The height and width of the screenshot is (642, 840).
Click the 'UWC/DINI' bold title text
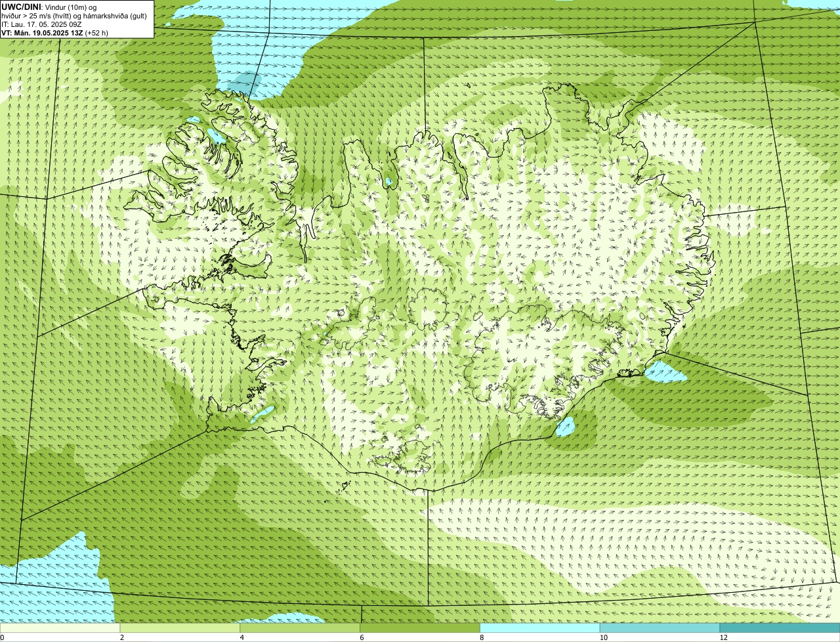pos(21,7)
